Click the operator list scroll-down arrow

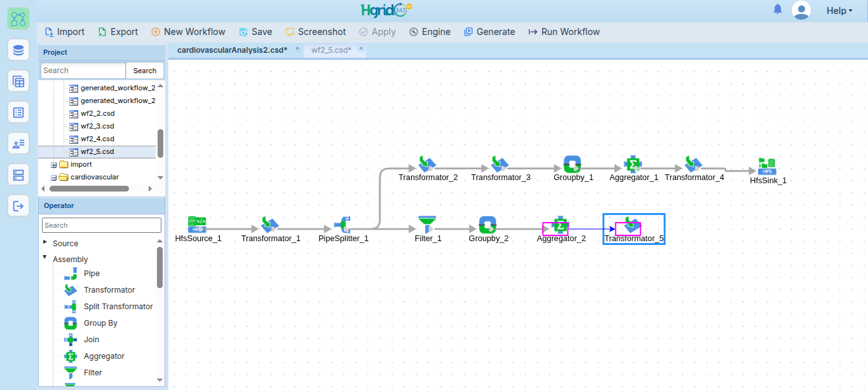coord(160,380)
